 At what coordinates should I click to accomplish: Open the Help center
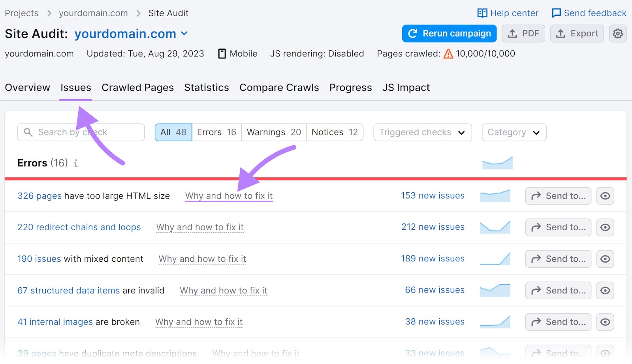tap(507, 13)
